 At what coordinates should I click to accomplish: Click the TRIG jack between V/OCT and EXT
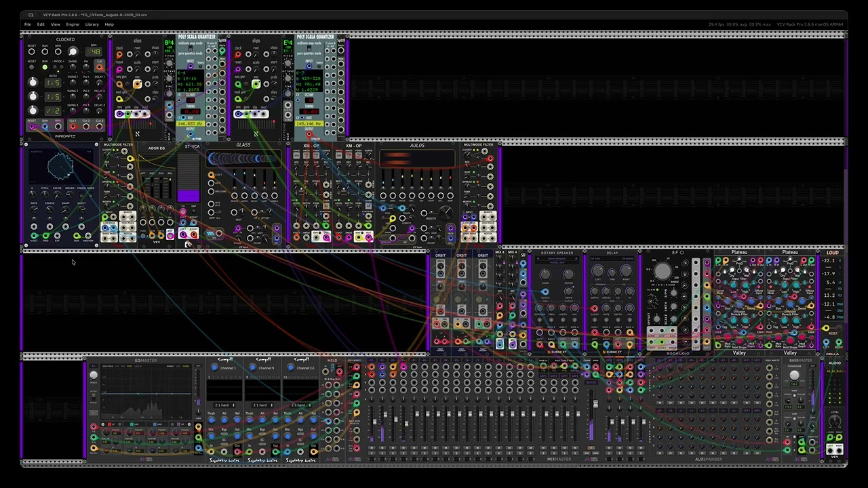(x=45, y=235)
